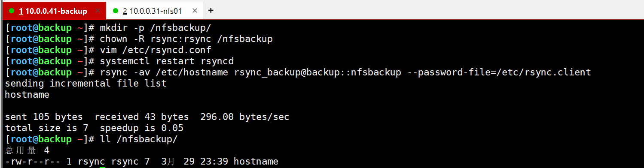The image size is (644, 168).
Task: Click the ll /nfsbackup/ command
Action: [x=139, y=139]
